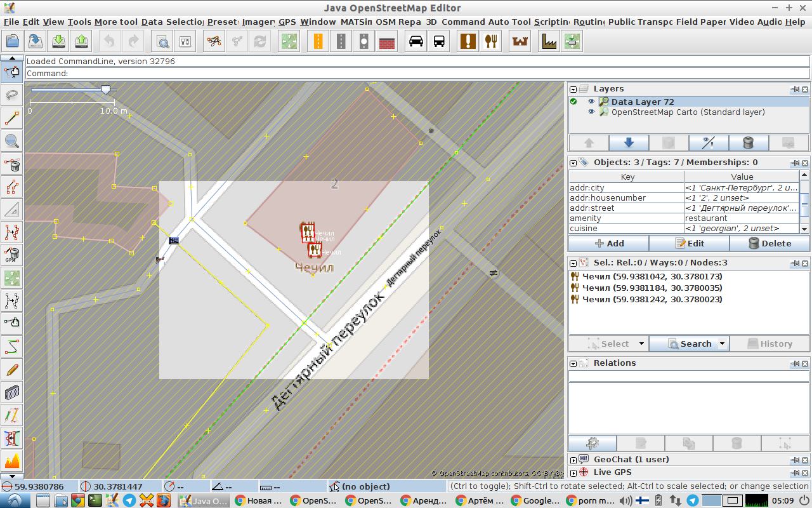Image resolution: width=812 pixels, height=508 pixels.
Task: Click the exclamation mark preset icon
Action: (468, 42)
